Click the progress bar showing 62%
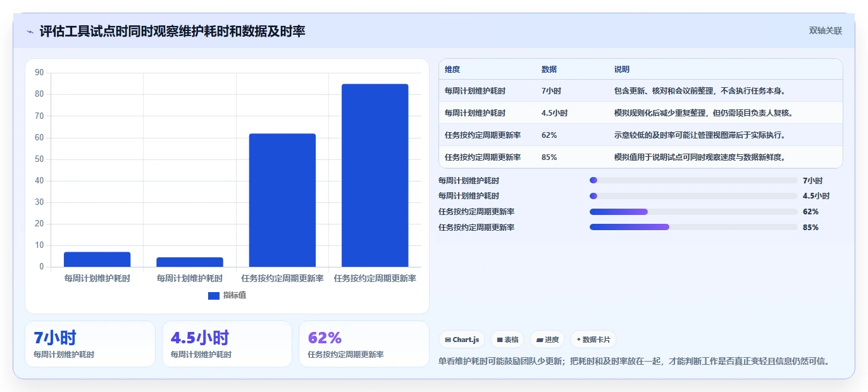This screenshot has width=868, height=392. [693, 212]
